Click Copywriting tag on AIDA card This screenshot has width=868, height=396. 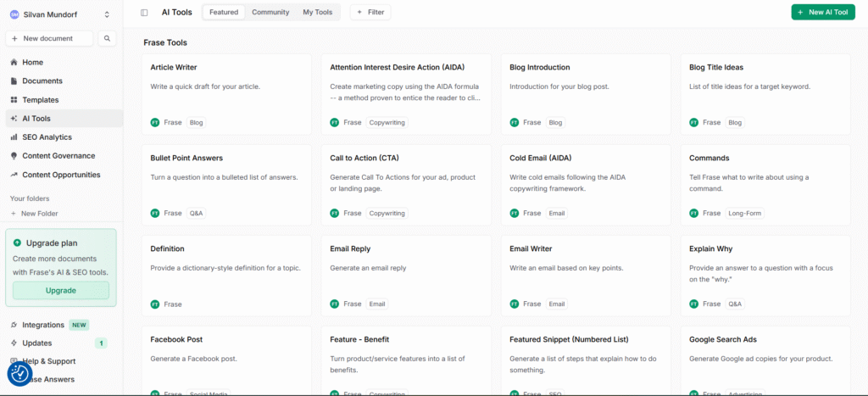[x=387, y=122]
